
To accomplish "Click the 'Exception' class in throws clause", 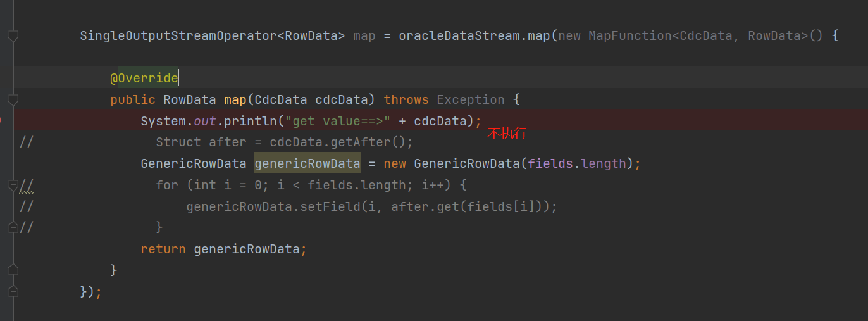I will (x=470, y=100).
